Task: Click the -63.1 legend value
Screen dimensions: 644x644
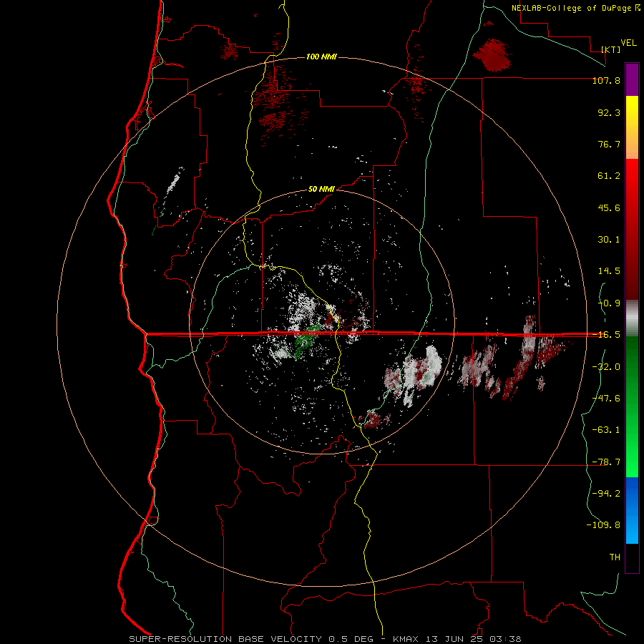Action: 606,430
